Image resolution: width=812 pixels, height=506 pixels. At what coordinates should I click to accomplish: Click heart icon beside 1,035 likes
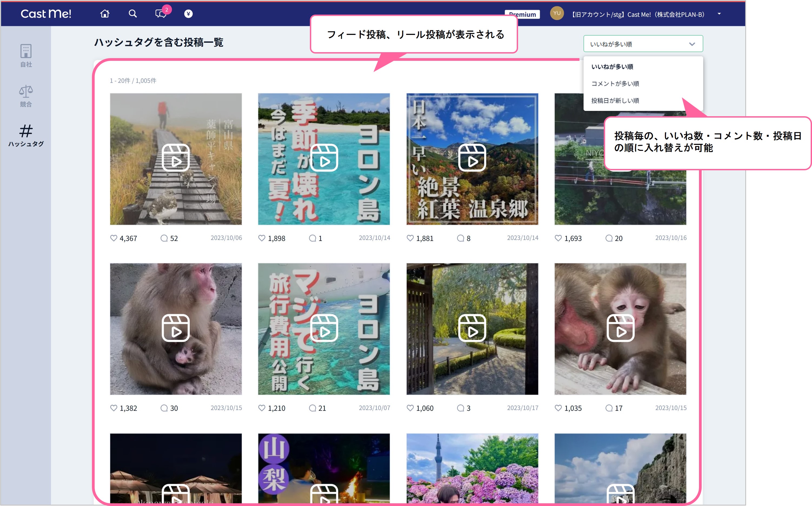click(558, 408)
